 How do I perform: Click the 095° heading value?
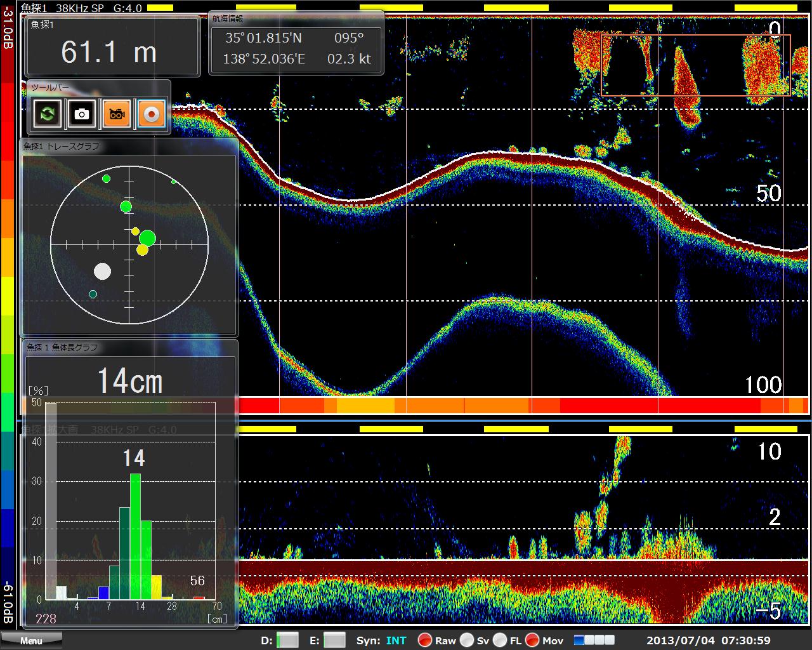[350, 38]
